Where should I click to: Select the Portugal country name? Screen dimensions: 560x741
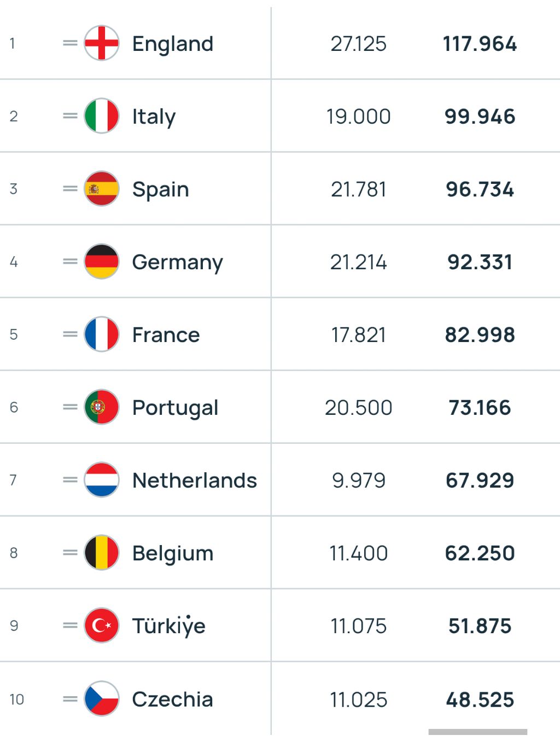[x=176, y=408]
